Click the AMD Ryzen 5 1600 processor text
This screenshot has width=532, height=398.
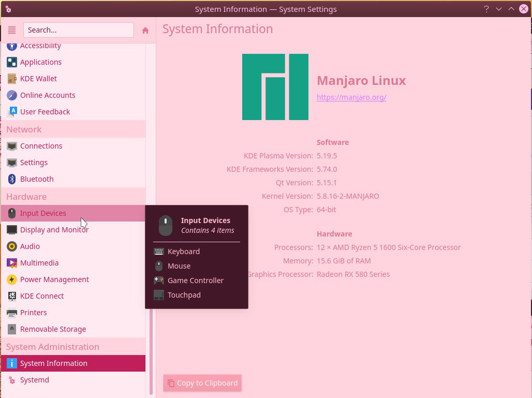click(x=389, y=247)
